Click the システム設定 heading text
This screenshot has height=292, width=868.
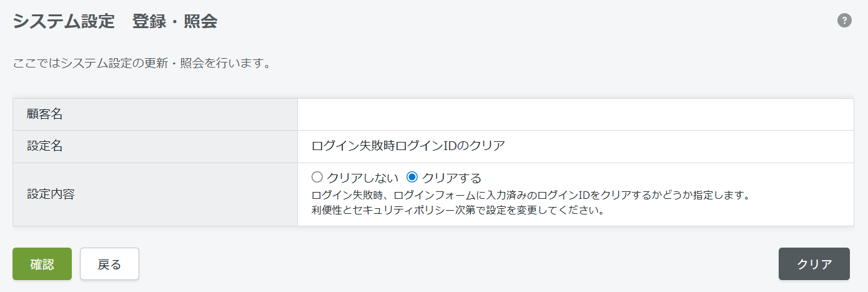click(64, 21)
